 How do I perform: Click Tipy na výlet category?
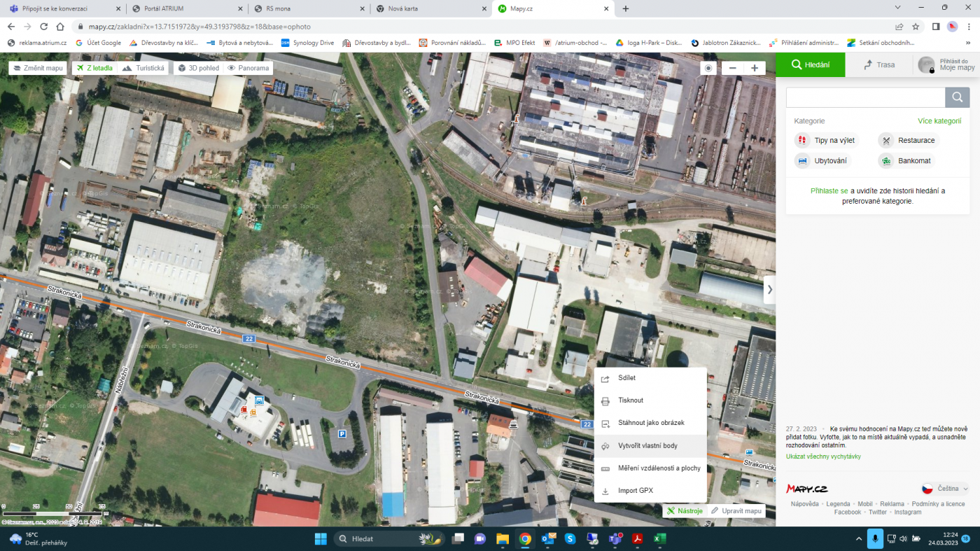tap(825, 140)
